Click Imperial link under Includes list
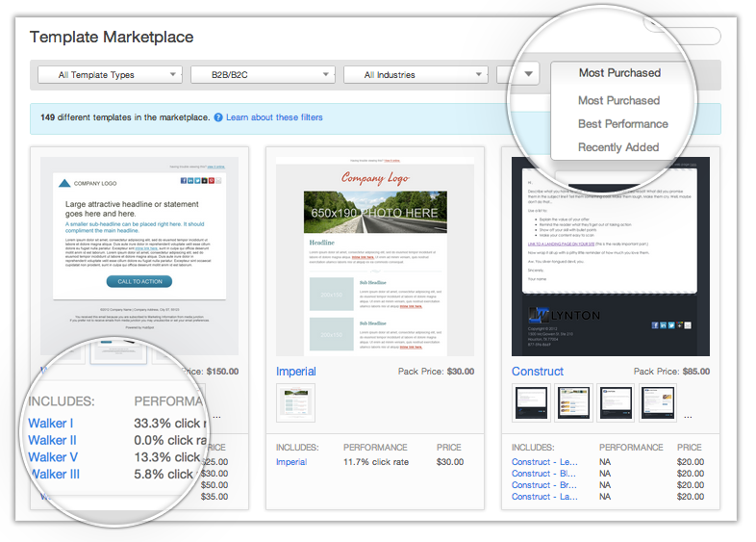This screenshot has height=542, width=756. point(291,462)
